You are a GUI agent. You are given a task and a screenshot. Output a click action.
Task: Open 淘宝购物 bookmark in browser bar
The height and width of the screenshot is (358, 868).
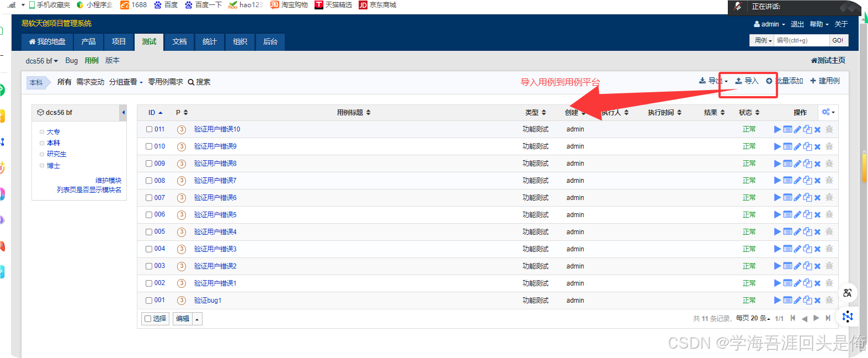(289, 5)
